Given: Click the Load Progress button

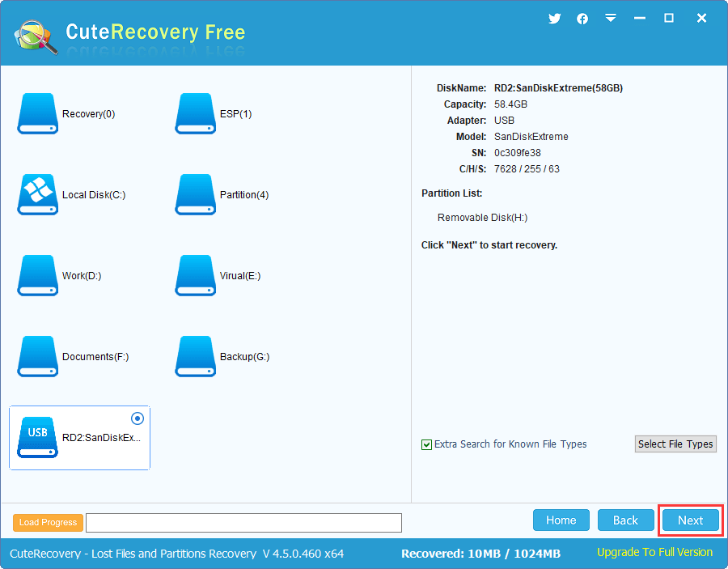Looking at the screenshot, I should (x=48, y=523).
